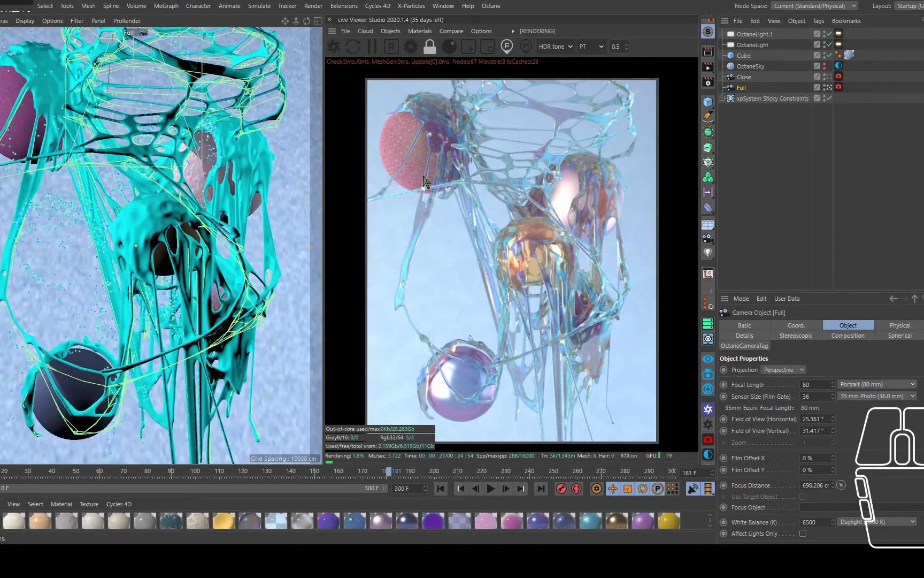
Task: Change the render kernel via PT dropdown
Action: pyautogui.click(x=591, y=47)
